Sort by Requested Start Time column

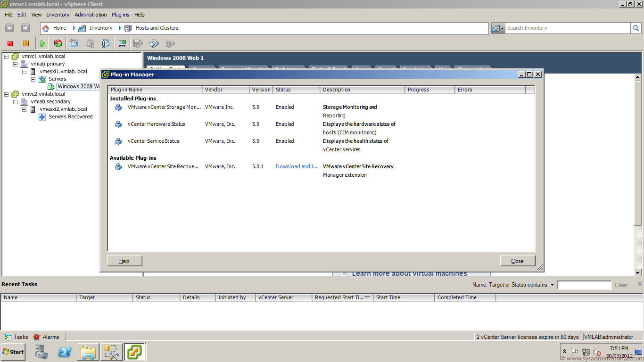coord(343,298)
